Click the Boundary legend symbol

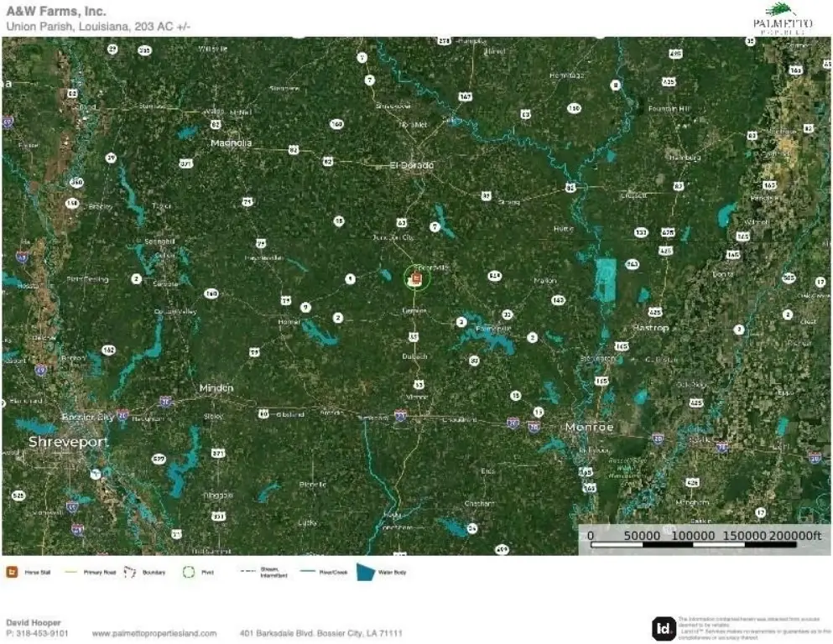(x=129, y=573)
